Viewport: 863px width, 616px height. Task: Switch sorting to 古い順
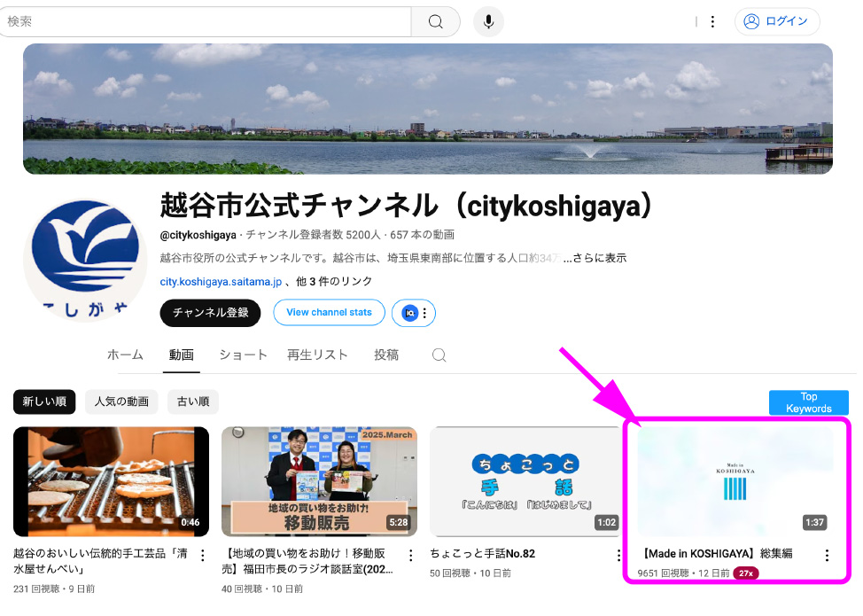coord(193,402)
